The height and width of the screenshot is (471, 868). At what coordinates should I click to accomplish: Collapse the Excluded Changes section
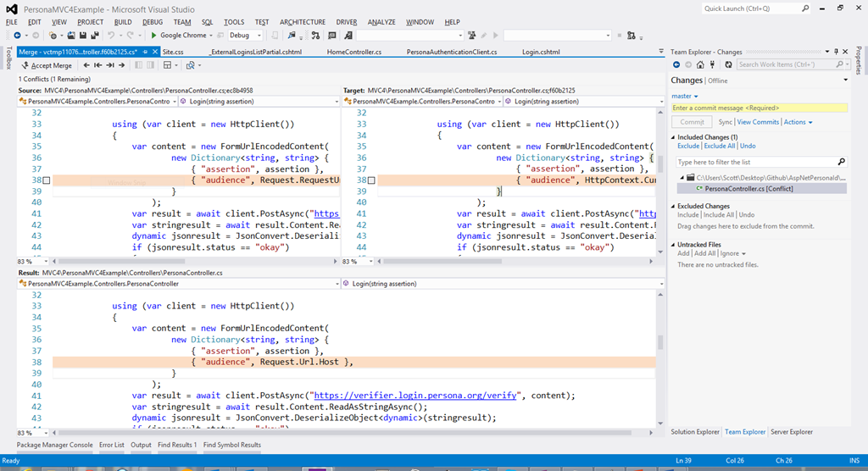click(674, 206)
